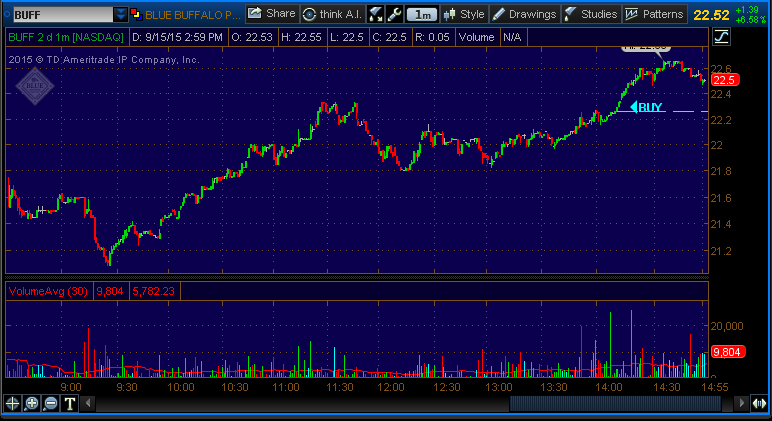
Task: Click the +1.39 price change value
Action: pyautogui.click(x=747, y=10)
